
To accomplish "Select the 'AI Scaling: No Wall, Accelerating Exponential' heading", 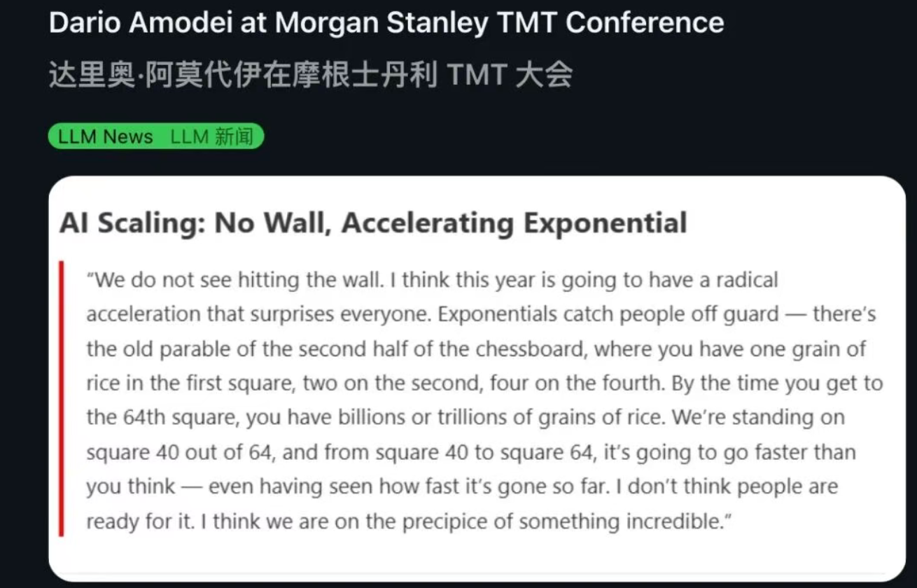I will click(373, 223).
